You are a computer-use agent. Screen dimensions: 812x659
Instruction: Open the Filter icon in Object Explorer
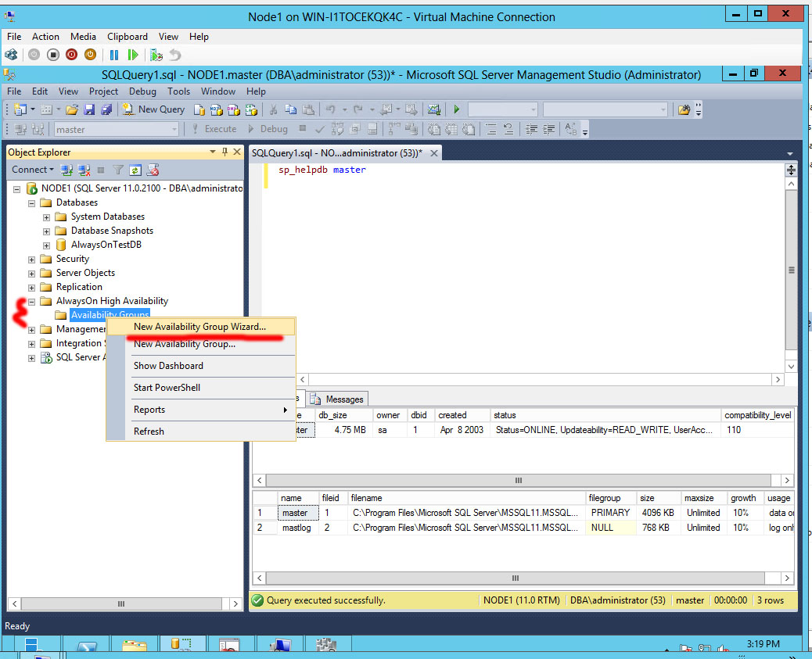pos(117,169)
